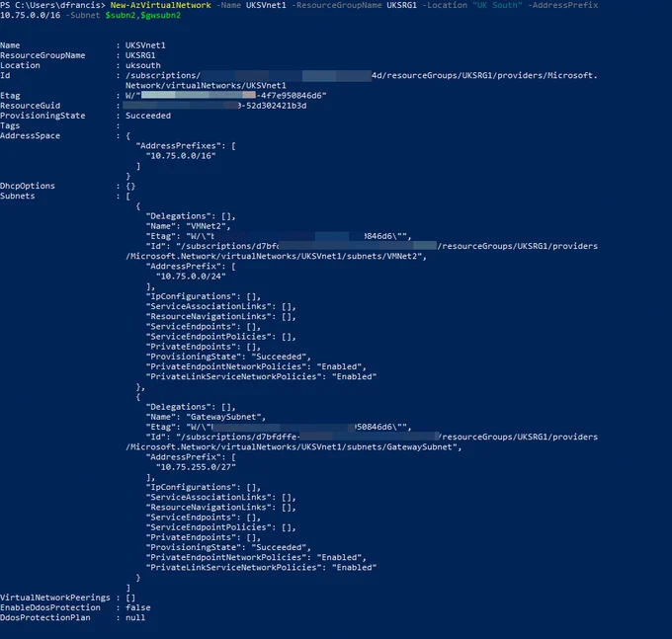Click the DhcpOptions label
The image size is (672, 639).
click(28, 186)
